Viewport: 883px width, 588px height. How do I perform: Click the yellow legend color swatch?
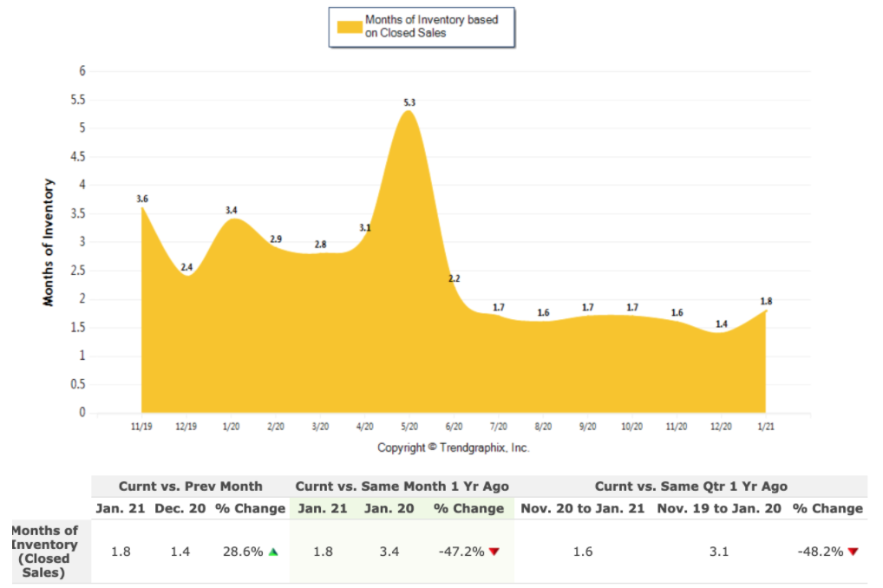point(349,27)
